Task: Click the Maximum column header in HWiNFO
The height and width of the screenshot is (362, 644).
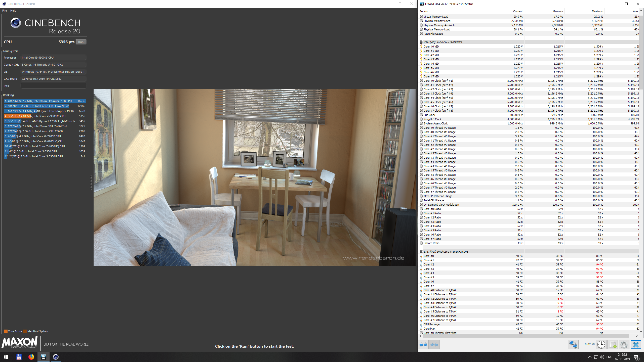Action: pyautogui.click(x=597, y=11)
